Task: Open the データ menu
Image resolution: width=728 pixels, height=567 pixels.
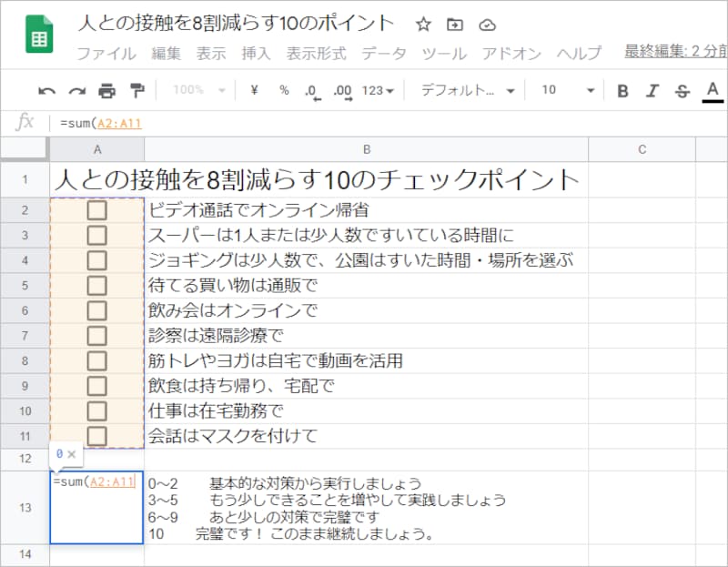Action: pos(385,53)
